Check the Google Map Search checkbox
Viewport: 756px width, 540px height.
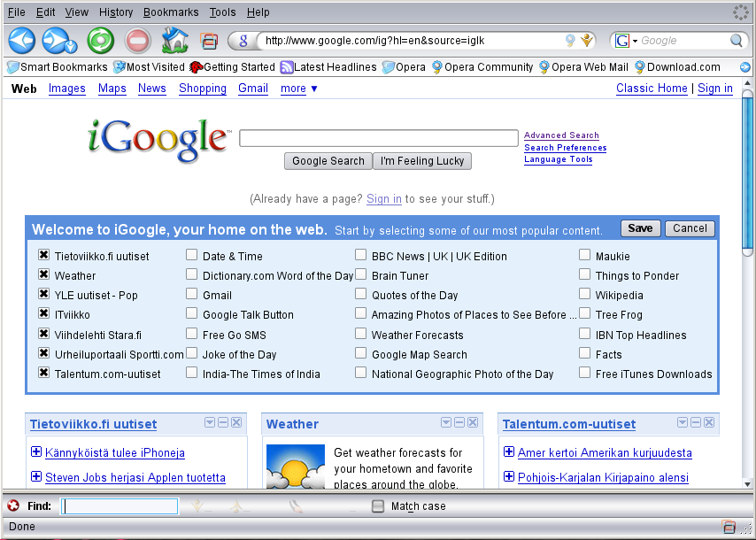360,353
